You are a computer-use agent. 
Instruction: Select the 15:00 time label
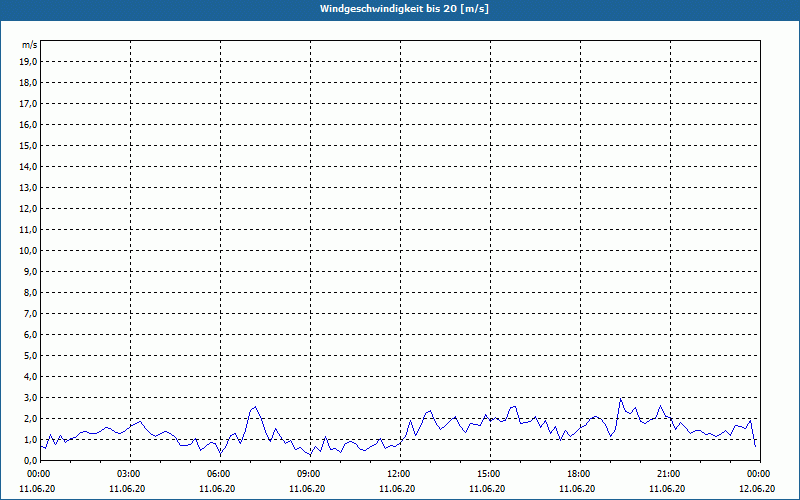tap(488, 474)
